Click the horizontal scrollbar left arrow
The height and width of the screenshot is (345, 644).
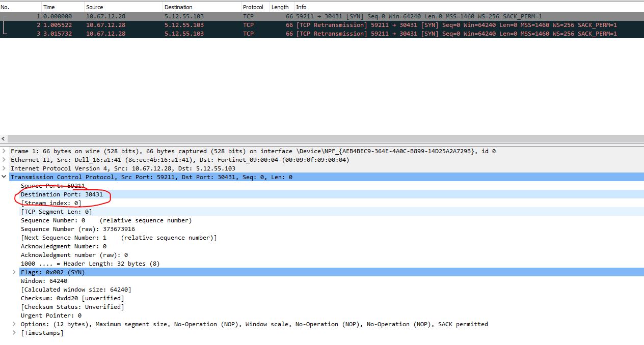pyautogui.click(x=4, y=139)
